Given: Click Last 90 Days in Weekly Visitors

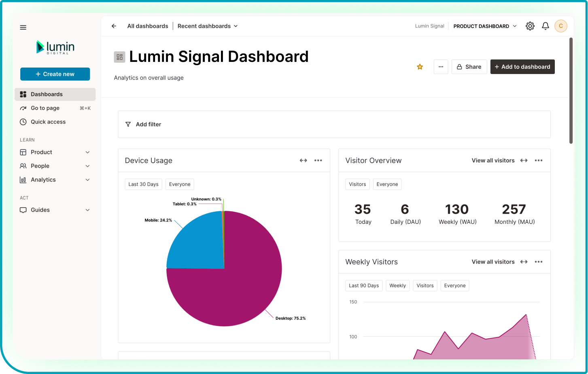Looking at the screenshot, I should click(x=364, y=285).
